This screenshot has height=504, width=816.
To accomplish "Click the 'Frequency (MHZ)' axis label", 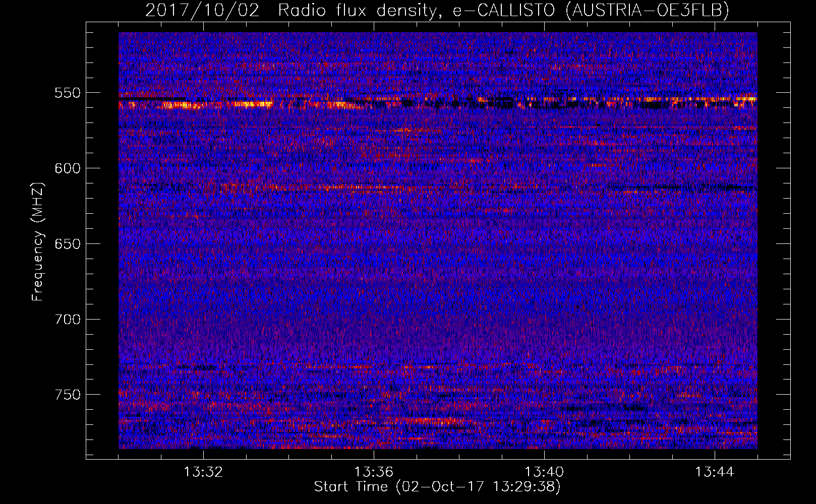I will [x=38, y=242].
